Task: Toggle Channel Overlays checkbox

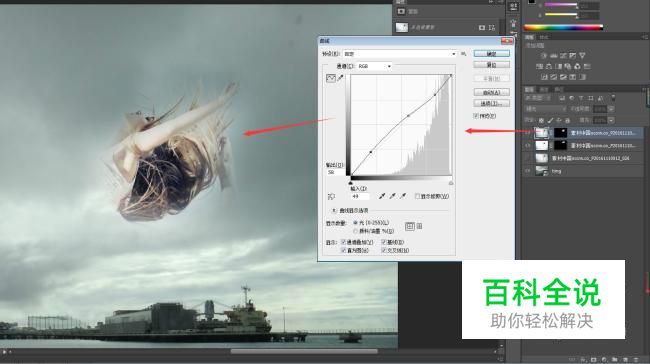Action: (344, 242)
